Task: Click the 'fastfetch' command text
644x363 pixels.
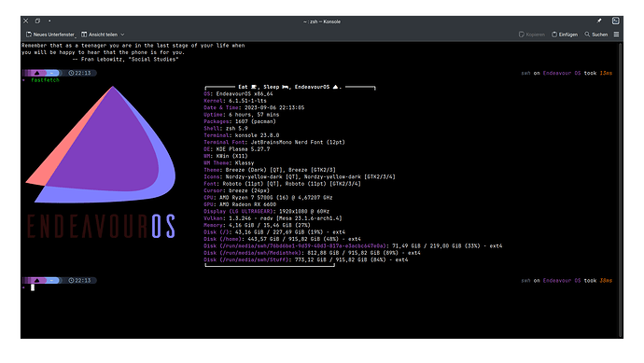Action: [45, 80]
